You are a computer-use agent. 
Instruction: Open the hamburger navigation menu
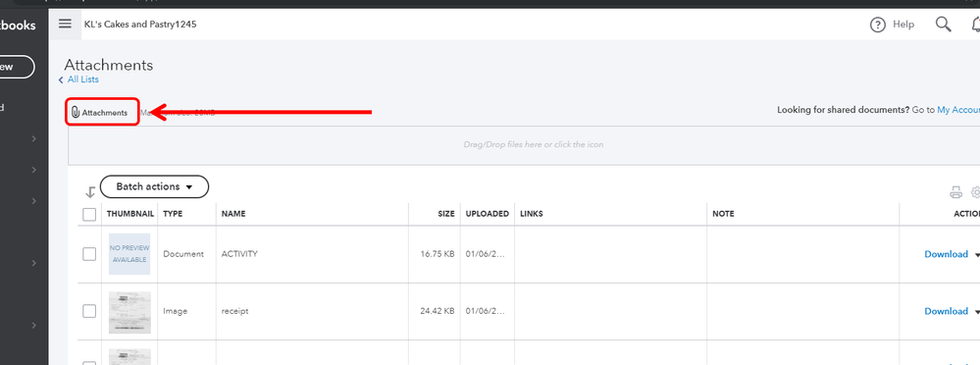65,25
